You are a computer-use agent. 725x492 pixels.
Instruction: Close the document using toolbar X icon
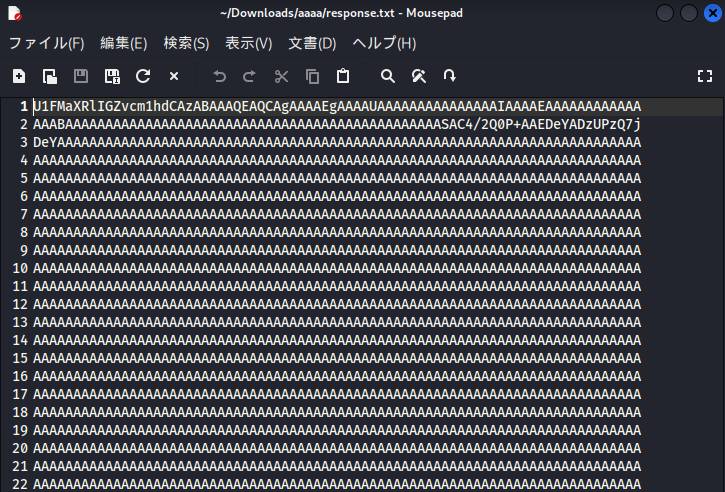tap(174, 76)
